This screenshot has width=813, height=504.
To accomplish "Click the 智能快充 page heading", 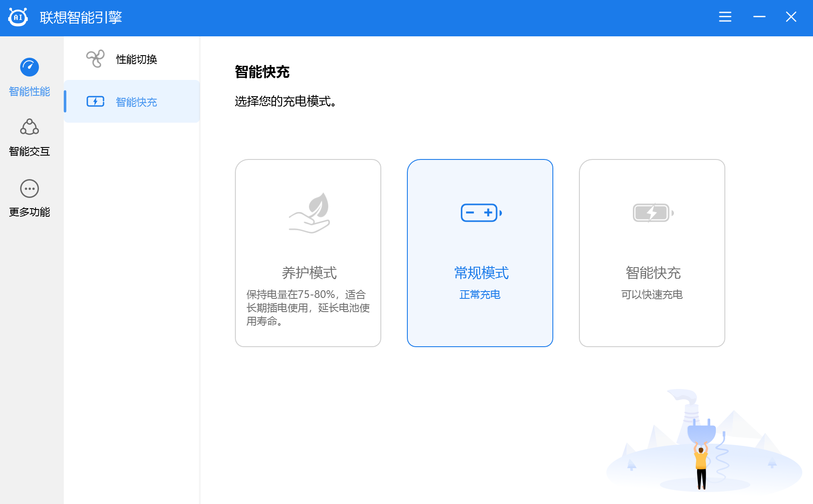I will pos(262,72).
